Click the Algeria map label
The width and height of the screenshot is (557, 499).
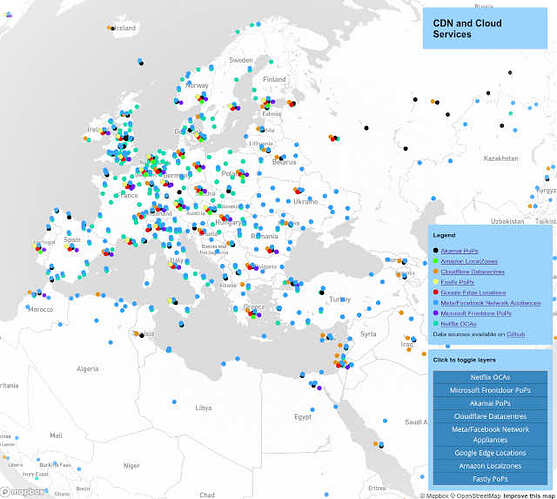[x=87, y=369]
